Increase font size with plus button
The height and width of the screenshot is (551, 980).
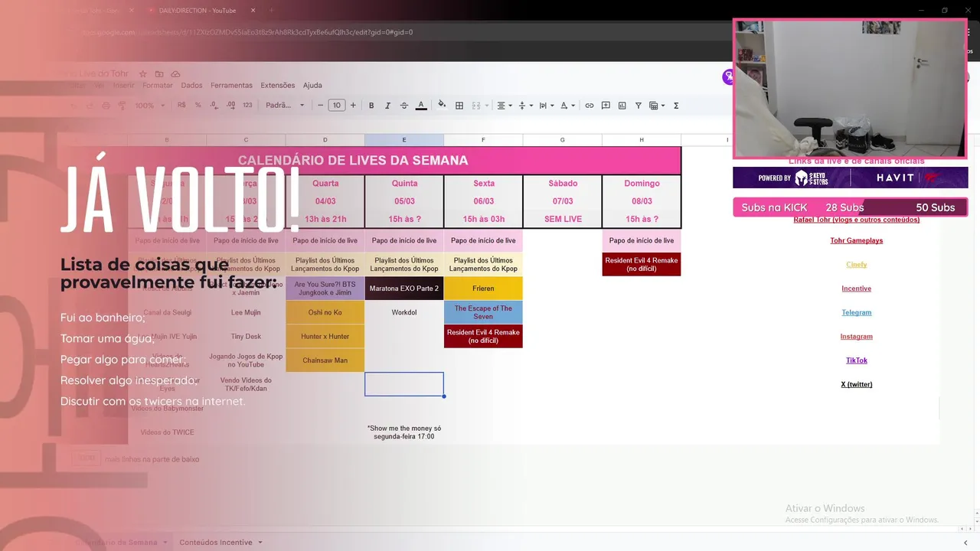click(353, 106)
